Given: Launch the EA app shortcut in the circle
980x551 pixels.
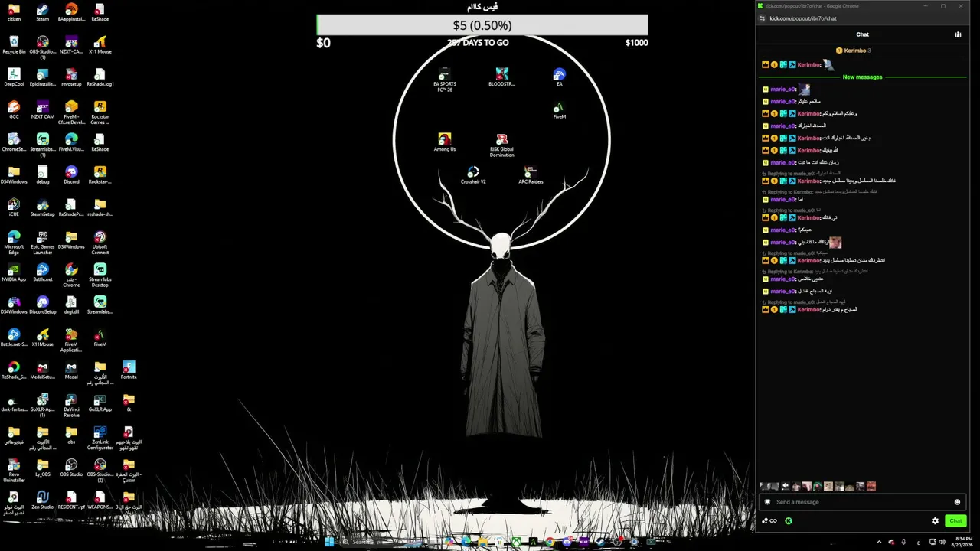Looking at the screenshot, I should pos(560,77).
